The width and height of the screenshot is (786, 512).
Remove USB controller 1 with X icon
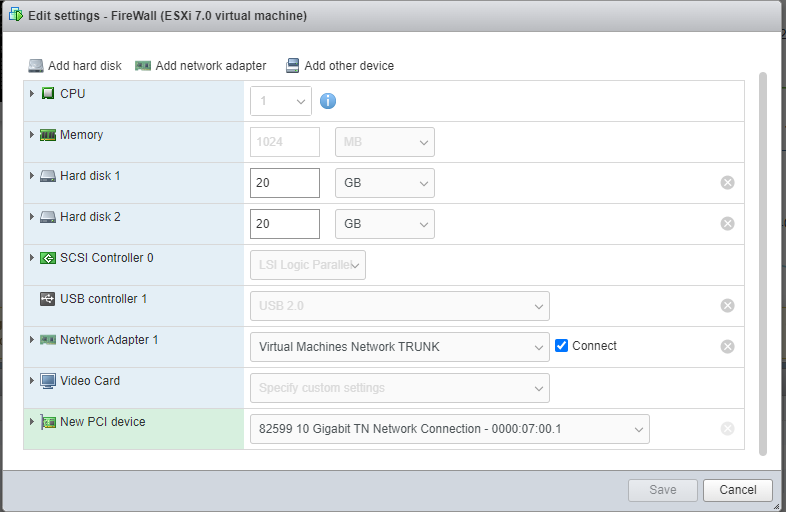[727, 306]
